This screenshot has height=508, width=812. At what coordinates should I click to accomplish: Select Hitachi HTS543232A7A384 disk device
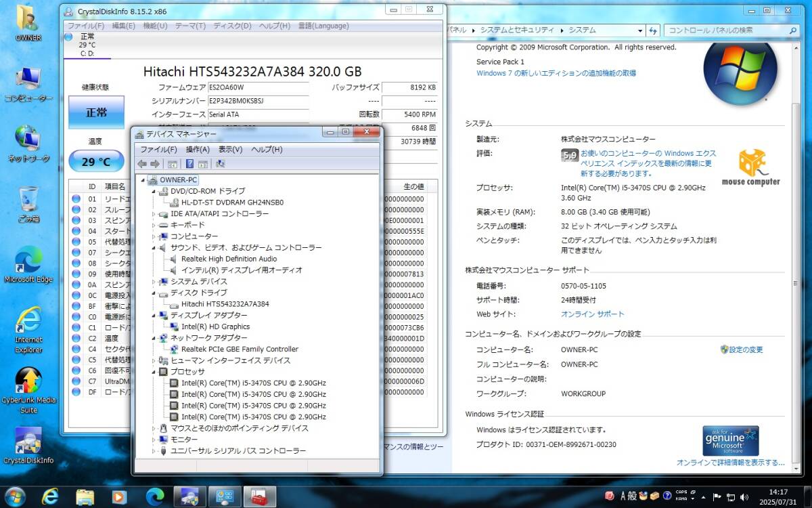coord(225,304)
